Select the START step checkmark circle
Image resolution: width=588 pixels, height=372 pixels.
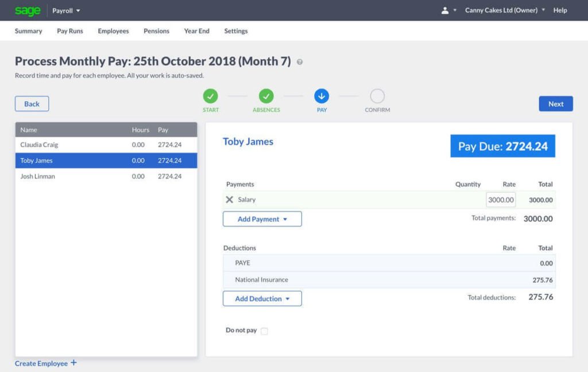(x=210, y=96)
